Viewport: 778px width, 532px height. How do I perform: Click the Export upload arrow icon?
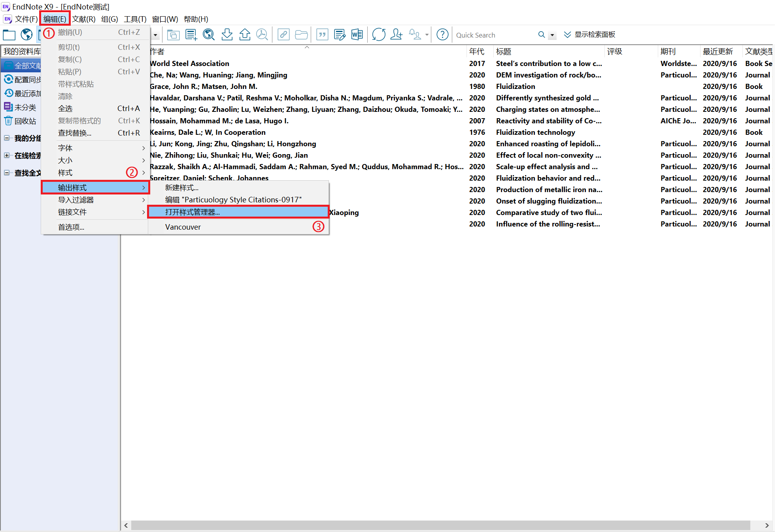[245, 35]
